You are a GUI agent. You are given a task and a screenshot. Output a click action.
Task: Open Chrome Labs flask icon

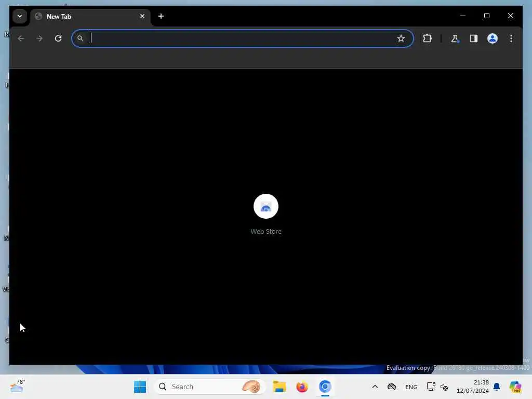pyautogui.click(x=455, y=38)
